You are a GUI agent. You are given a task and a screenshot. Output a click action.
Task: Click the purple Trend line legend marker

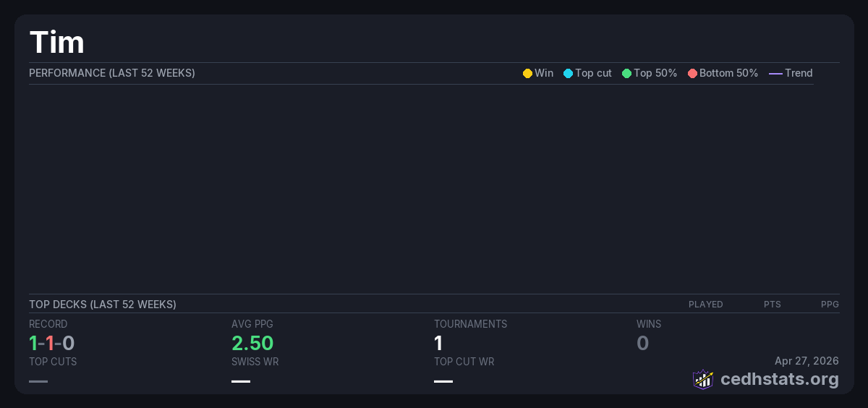[x=775, y=73]
